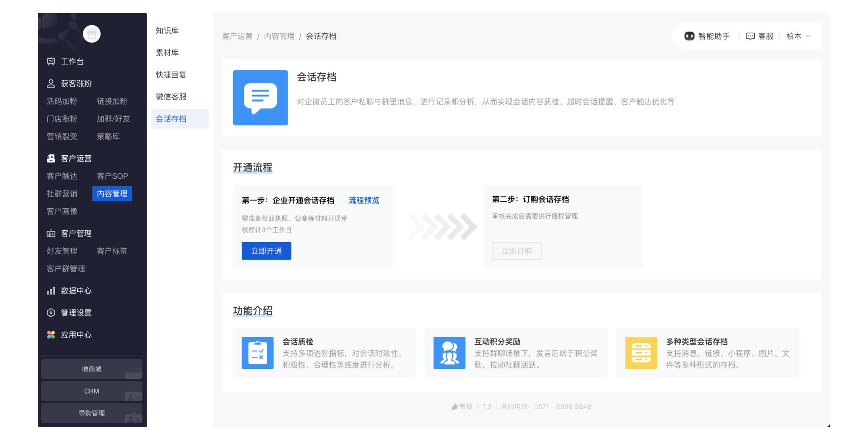Expand the 柏木 account dropdown arrow

808,36
